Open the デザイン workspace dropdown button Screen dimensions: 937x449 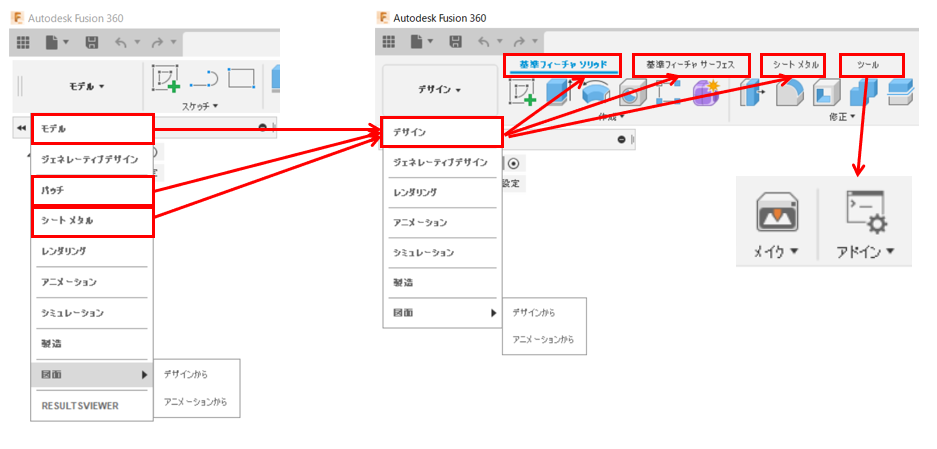point(440,90)
